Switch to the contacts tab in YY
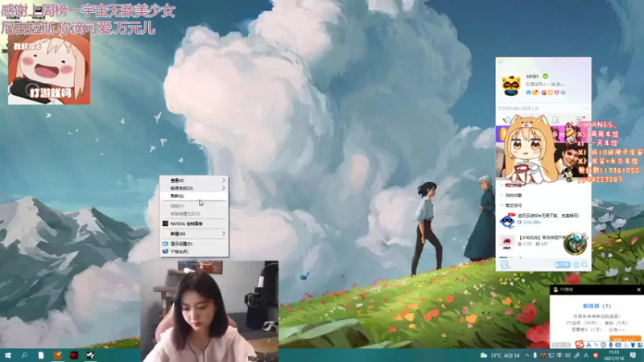Image resolution: width=644 pixels, height=362 pixels. click(555, 119)
